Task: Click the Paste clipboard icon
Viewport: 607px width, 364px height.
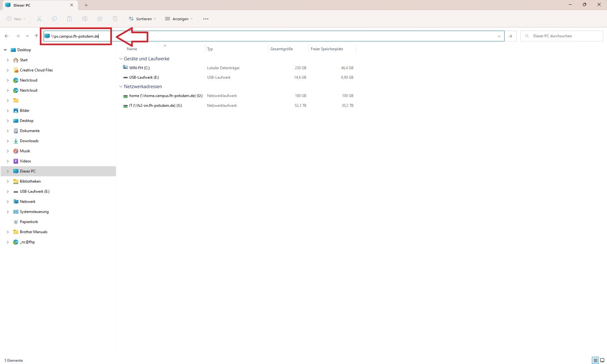Action: tap(70, 19)
